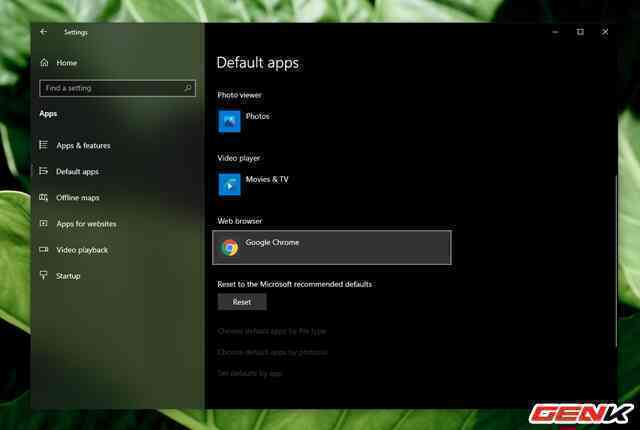Image resolution: width=640 pixels, height=430 pixels.
Task: Change the Video player default Movies & TV
Action: point(332,184)
